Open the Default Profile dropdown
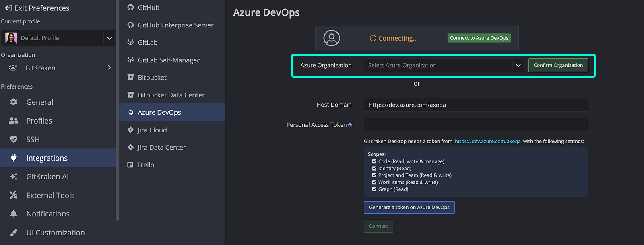Viewport: 644px width, 245px height. click(x=109, y=38)
